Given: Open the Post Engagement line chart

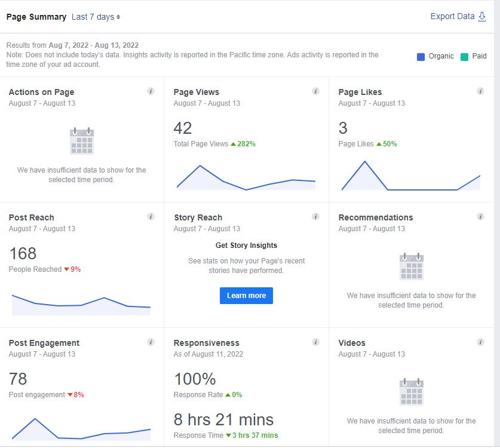Looking at the screenshot, I should coord(81,429).
